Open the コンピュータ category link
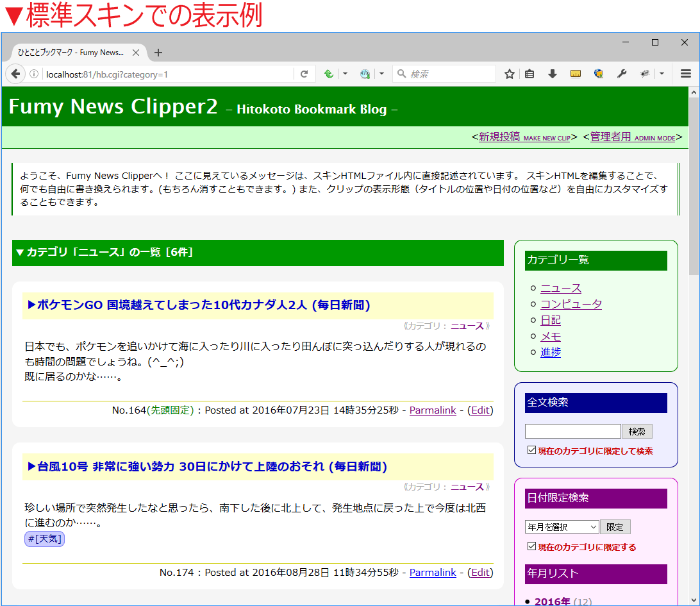Screen dimensions: 700x606 click(x=571, y=304)
